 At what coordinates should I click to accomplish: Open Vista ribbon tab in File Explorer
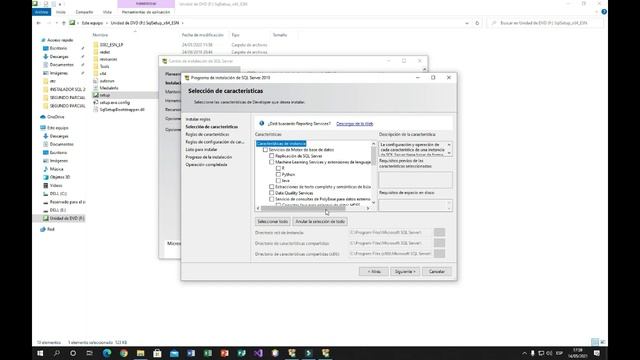107,12
